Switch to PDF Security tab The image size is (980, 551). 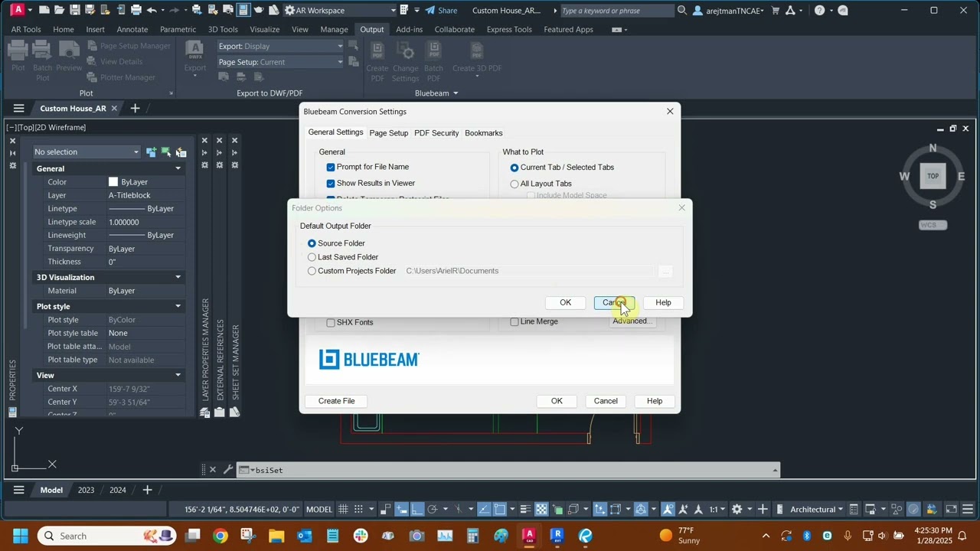click(436, 133)
